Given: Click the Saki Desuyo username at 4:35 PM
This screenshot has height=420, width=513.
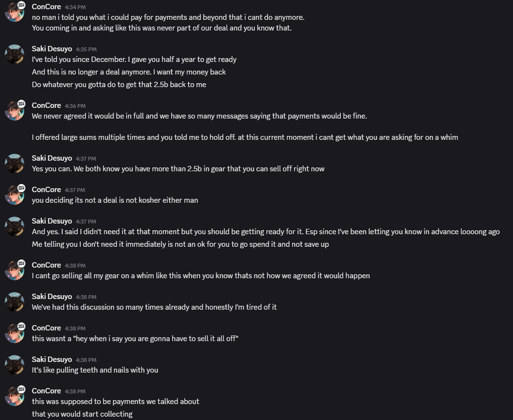Looking at the screenshot, I should point(52,49).
